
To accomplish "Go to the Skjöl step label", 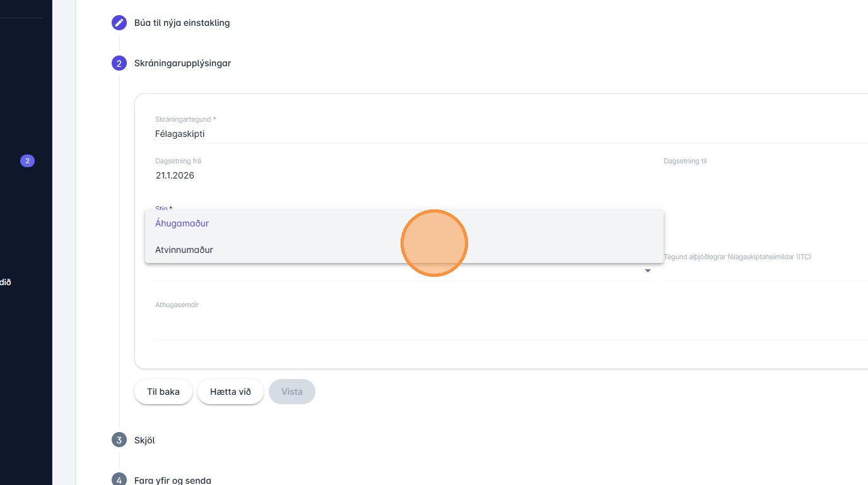I will pos(144,440).
